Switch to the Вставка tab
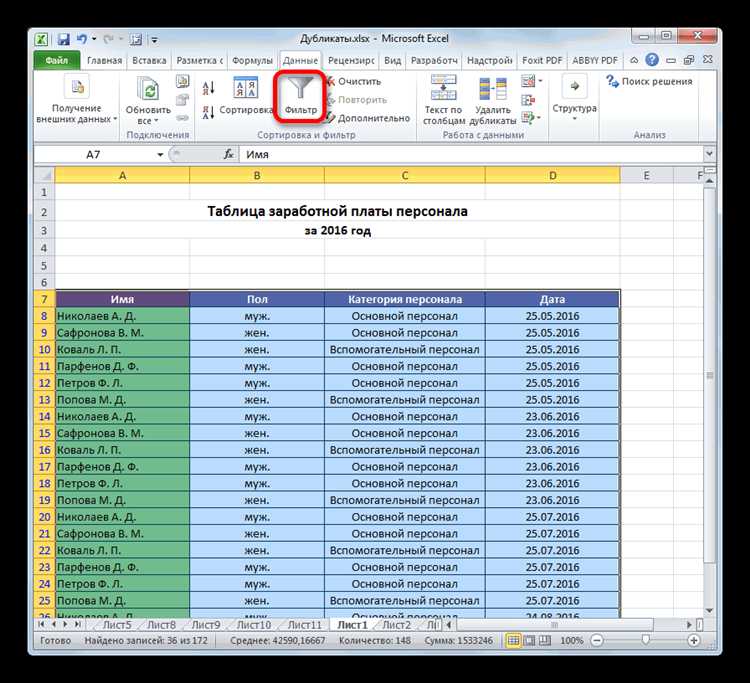750x683 pixels. click(149, 60)
